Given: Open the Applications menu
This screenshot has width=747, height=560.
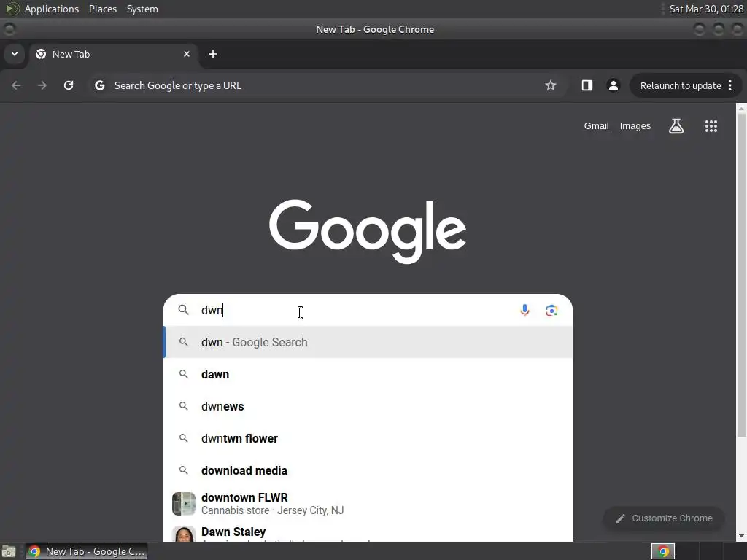Looking at the screenshot, I should click(52, 9).
